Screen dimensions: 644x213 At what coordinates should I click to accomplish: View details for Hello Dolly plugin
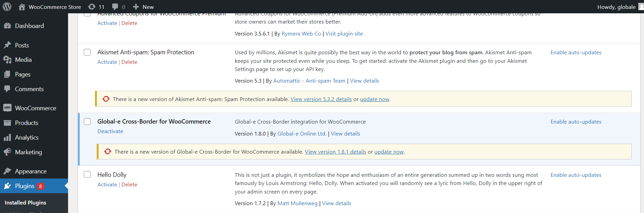tap(337, 203)
